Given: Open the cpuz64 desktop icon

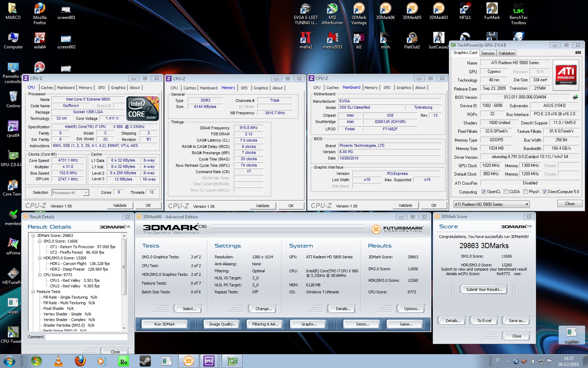Looking at the screenshot, I should click(x=13, y=129).
